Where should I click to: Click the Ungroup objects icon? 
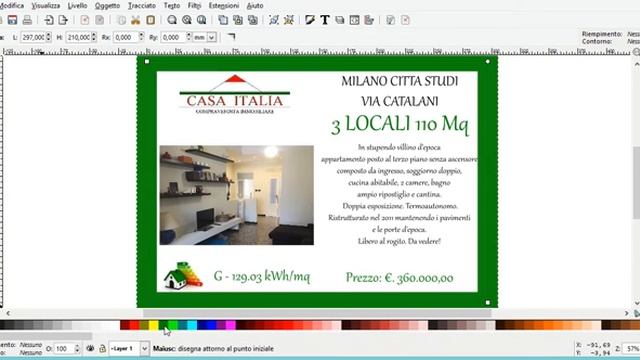tap(289, 20)
